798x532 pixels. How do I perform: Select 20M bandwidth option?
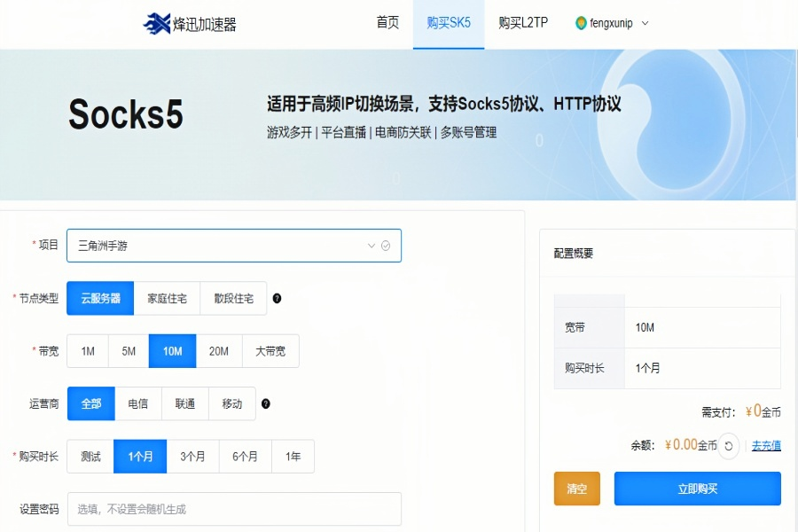218,350
